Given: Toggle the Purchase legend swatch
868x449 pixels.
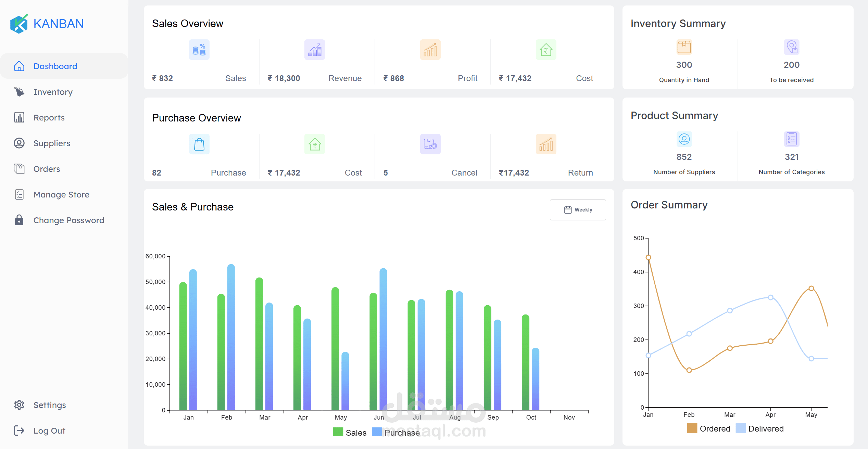Looking at the screenshot, I should click(377, 432).
